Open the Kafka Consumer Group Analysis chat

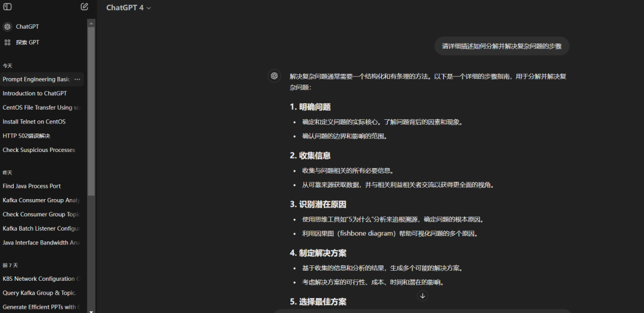41,200
